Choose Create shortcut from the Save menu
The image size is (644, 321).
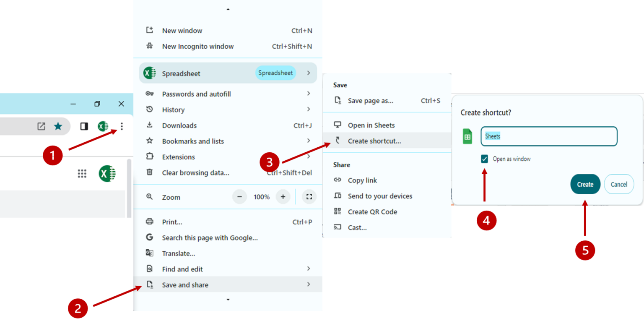click(374, 141)
